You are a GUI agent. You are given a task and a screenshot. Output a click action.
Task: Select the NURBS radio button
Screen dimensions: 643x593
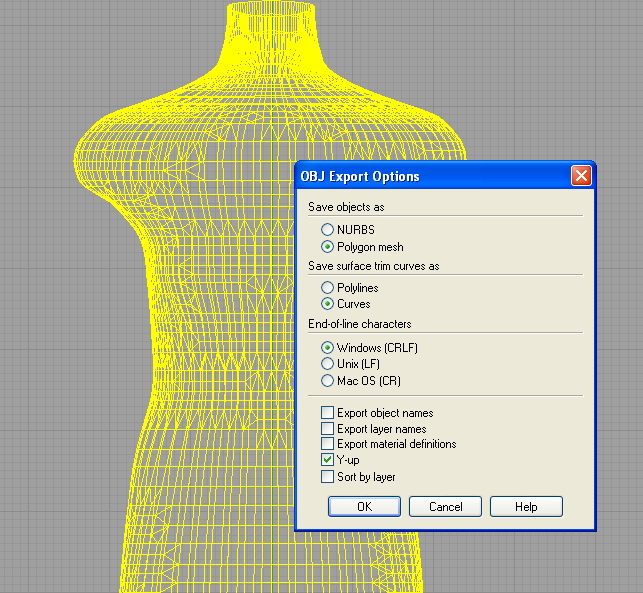[327, 229]
